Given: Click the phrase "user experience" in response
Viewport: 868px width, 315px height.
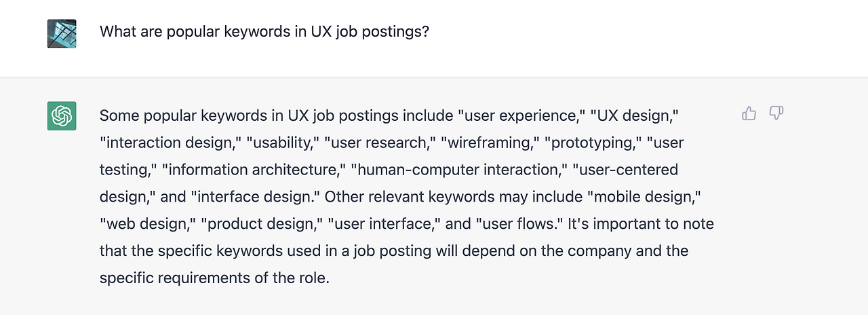Looking at the screenshot, I should (521, 115).
